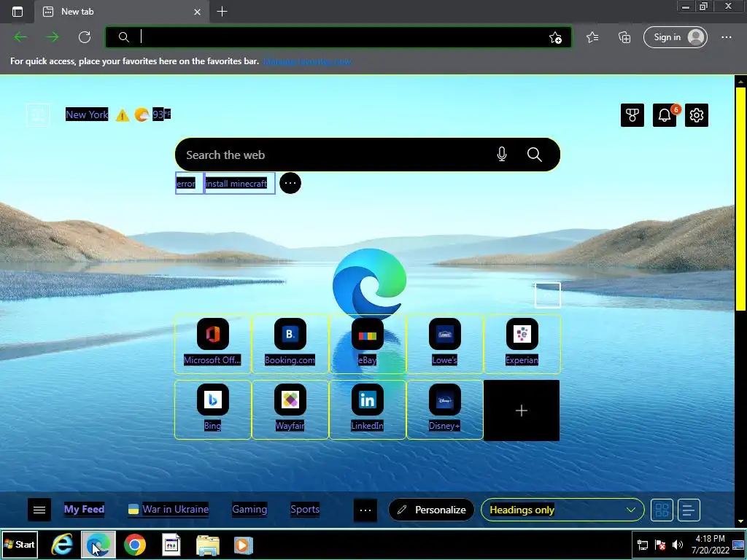The height and width of the screenshot is (560, 747).
Task: Add a new quick link tile
Action: coord(522,411)
